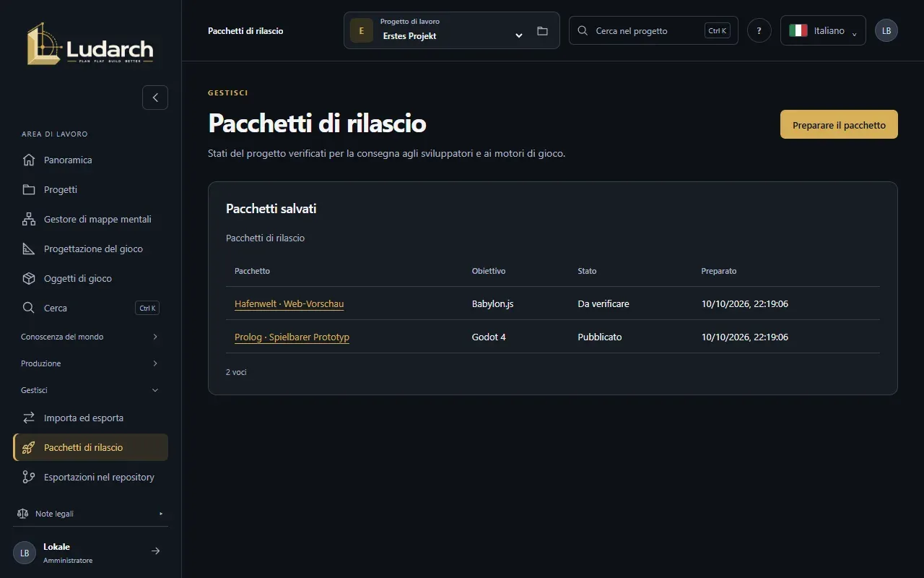The height and width of the screenshot is (578, 924).
Task: Click the Cerca magnifier icon in sidebar
Action: click(x=29, y=308)
